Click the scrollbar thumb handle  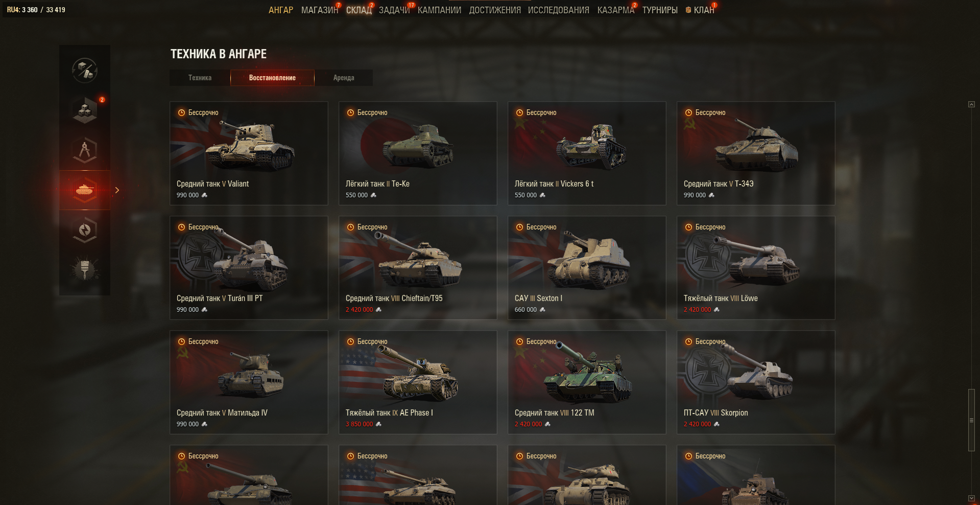tap(971, 420)
